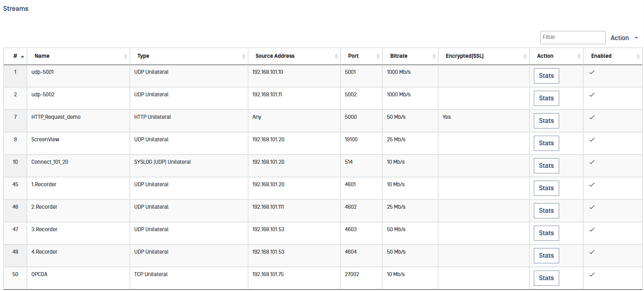Screen dimensions: 644x291
Task: Click sort arrows in Type column header
Action: click(244, 57)
